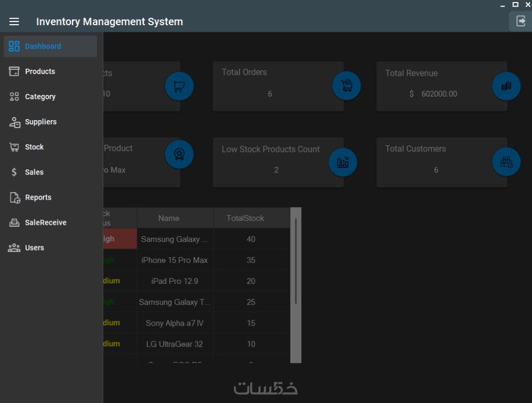Click the shopping cart circle icon
532x403 pixels.
pos(179,86)
